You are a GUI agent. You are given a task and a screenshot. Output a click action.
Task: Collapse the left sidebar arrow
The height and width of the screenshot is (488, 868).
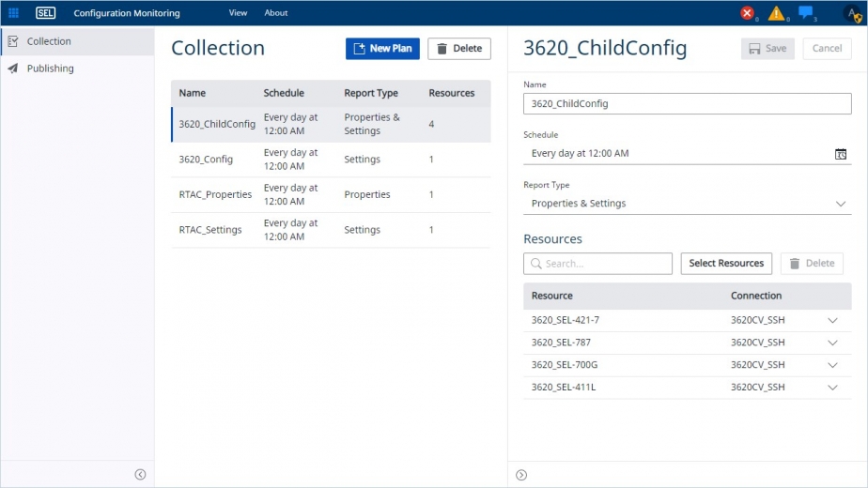[140, 475]
